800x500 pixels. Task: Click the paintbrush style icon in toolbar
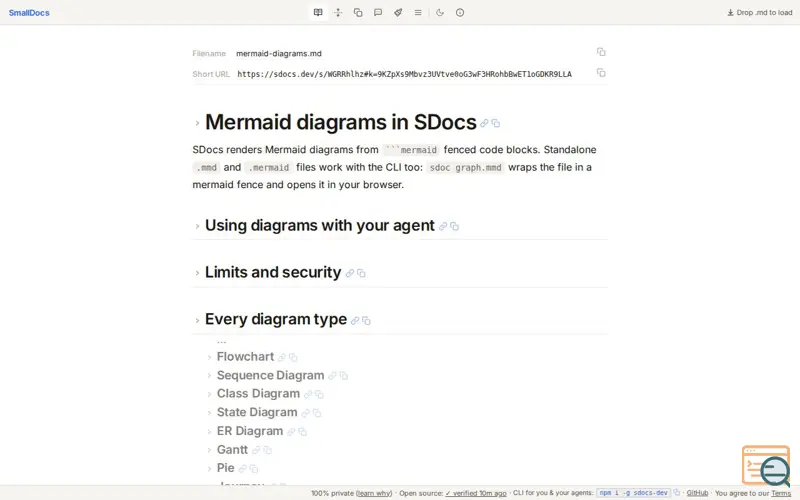(398, 12)
